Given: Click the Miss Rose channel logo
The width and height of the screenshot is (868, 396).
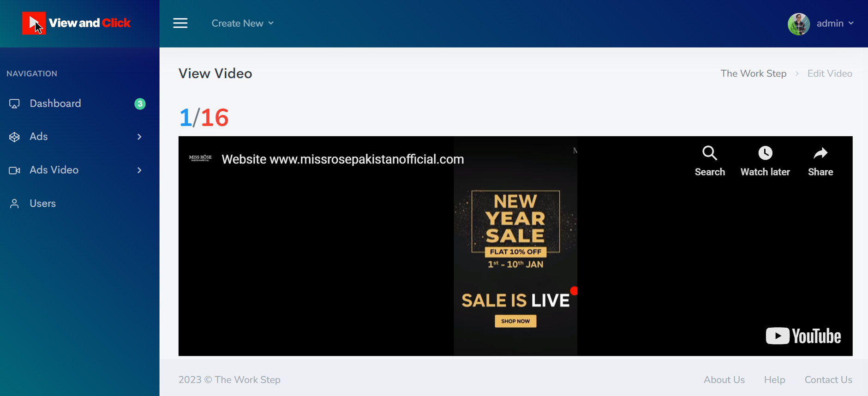Looking at the screenshot, I should click(x=200, y=158).
